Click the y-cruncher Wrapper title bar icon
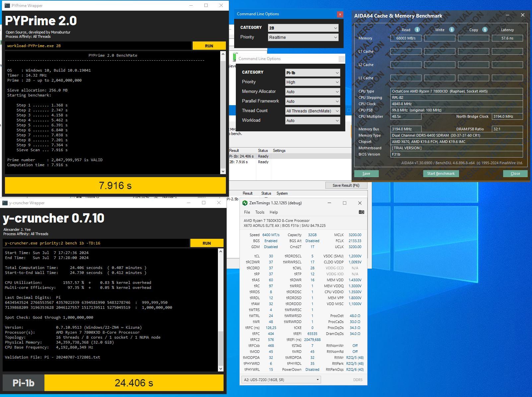Viewport: 532px width, 397px height. click(x=5, y=203)
